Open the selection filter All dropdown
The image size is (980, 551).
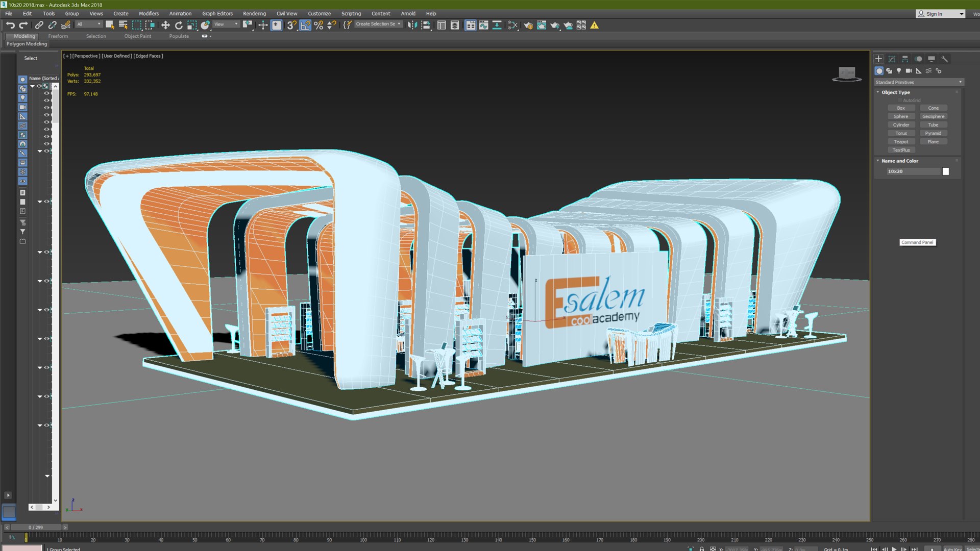point(89,24)
